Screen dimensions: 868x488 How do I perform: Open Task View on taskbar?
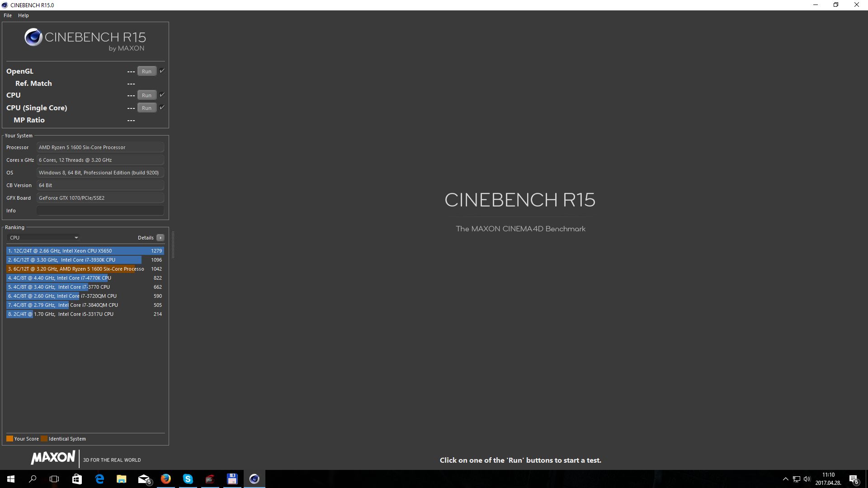point(54,479)
